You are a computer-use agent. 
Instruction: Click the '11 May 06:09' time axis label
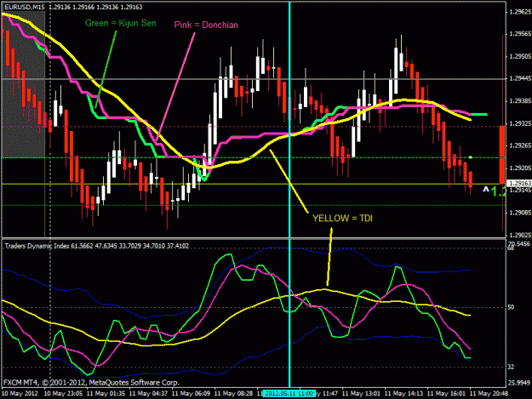(x=191, y=394)
